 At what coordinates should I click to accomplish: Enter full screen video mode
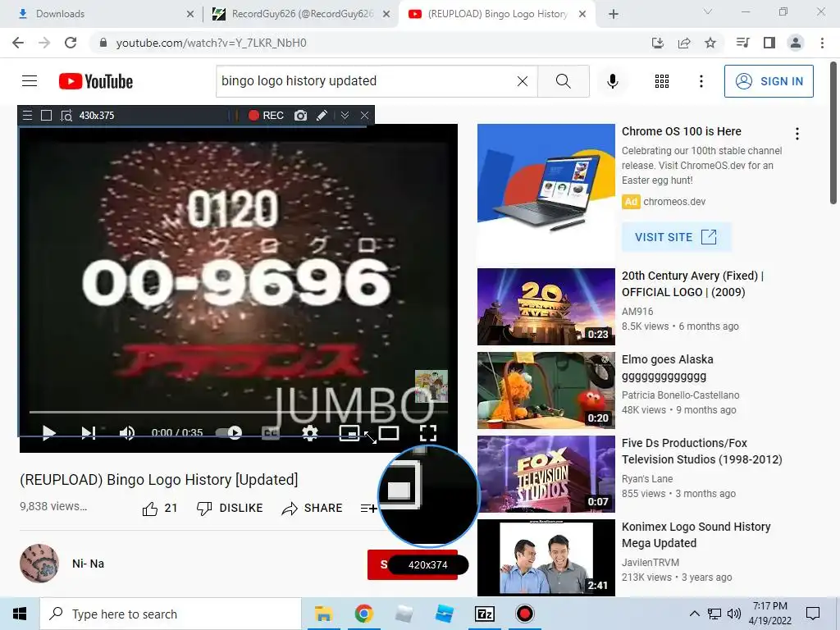[428, 433]
